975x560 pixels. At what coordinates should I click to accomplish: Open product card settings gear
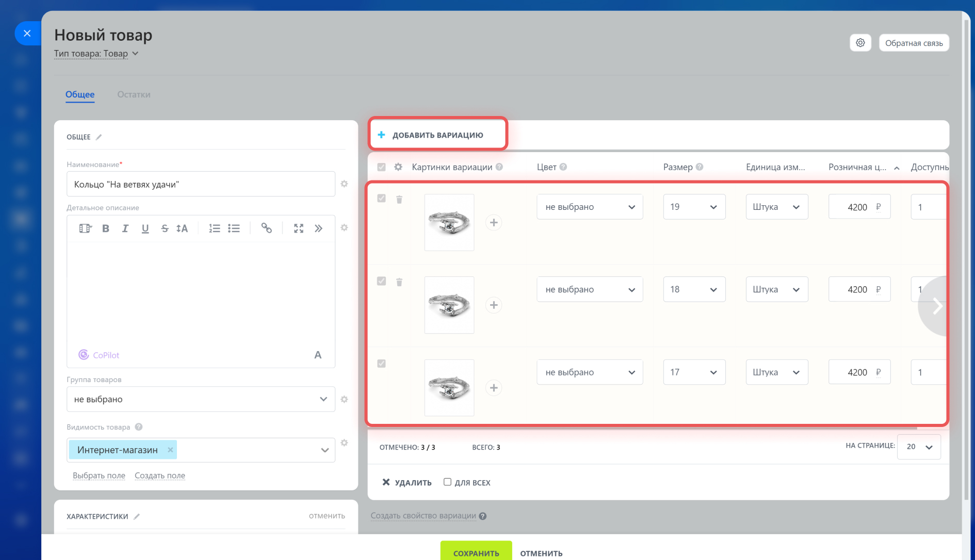860,43
